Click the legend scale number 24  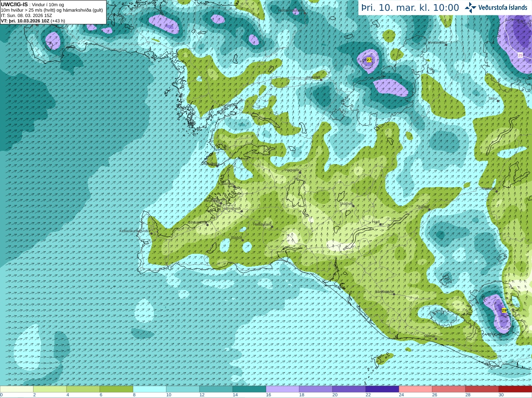[401, 395]
